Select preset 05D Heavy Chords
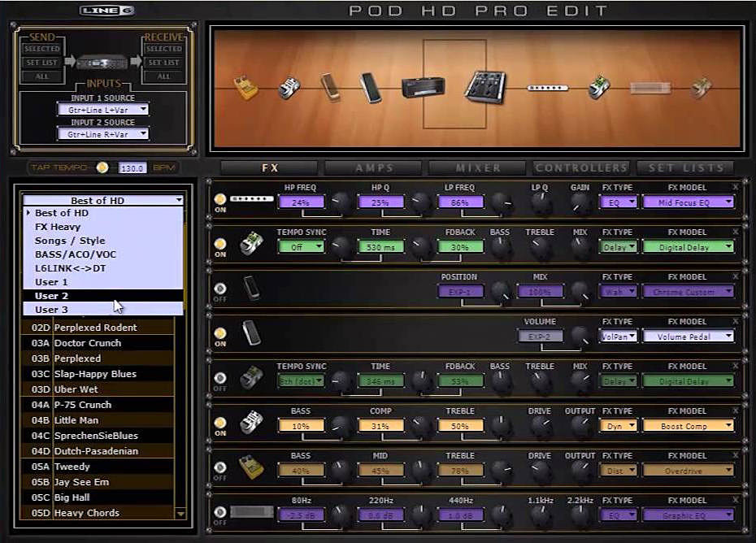The image size is (756, 543). (x=98, y=513)
